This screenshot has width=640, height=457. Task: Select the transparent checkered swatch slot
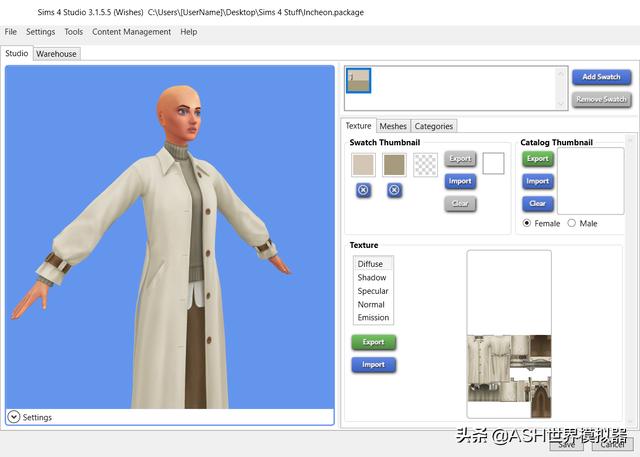(425, 165)
